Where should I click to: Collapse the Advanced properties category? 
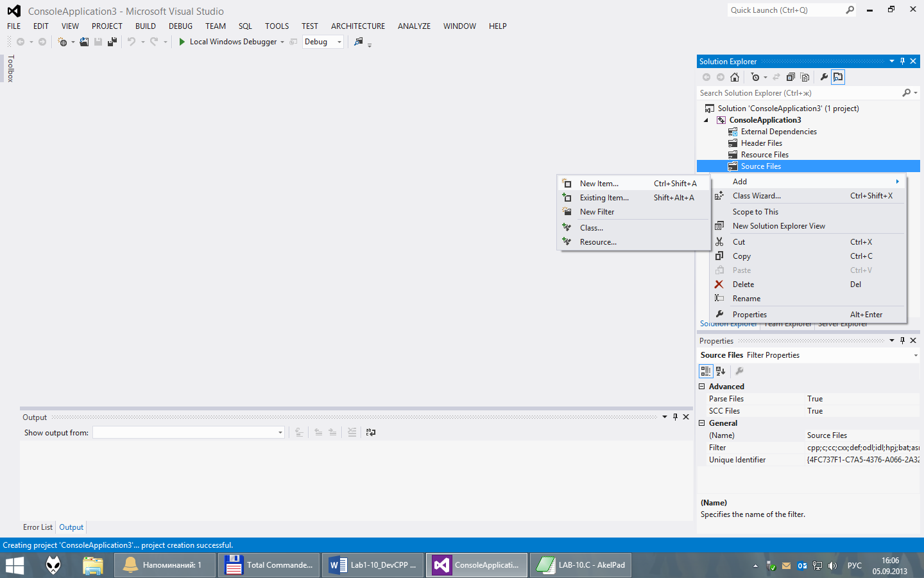701,387
